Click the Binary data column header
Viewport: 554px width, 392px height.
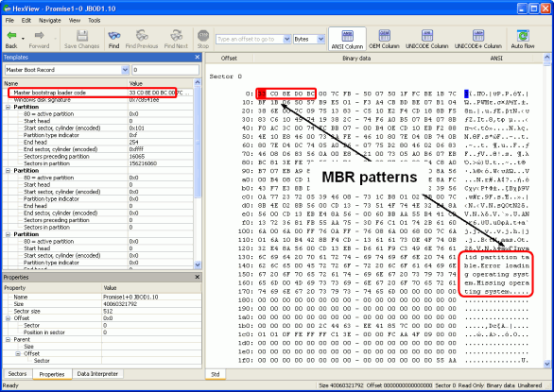[356, 59]
